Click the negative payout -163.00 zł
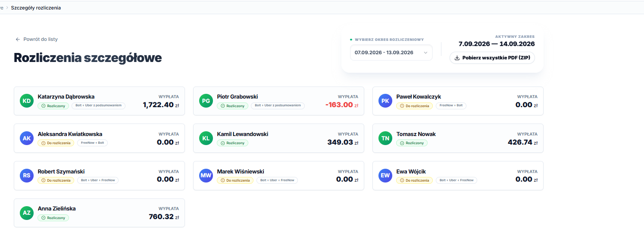 pyautogui.click(x=341, y=105)
